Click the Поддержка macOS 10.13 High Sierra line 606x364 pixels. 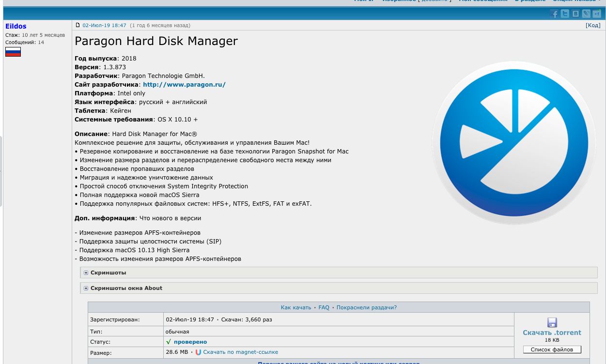point(132,250)
